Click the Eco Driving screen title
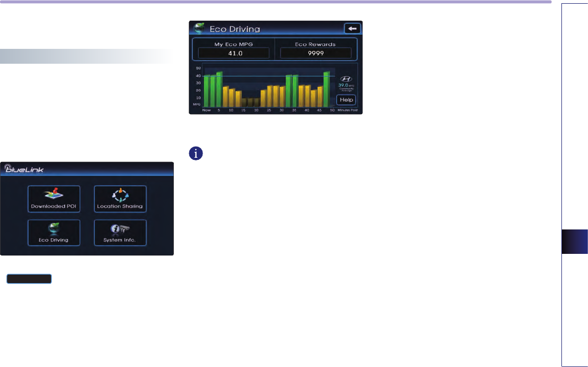588x367 pixels. pyautogui.click(x=235, y=29)
